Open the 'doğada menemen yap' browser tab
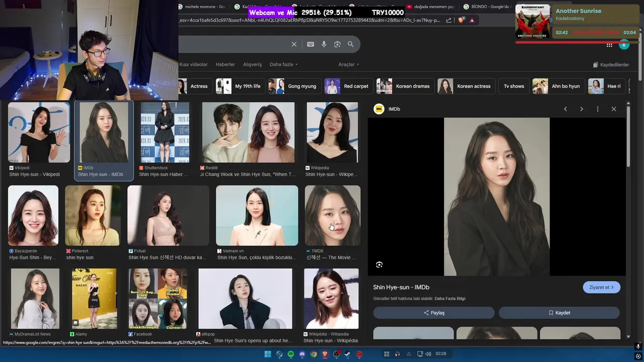The height and width of the screenshot is (362, 644). point(431,7)
